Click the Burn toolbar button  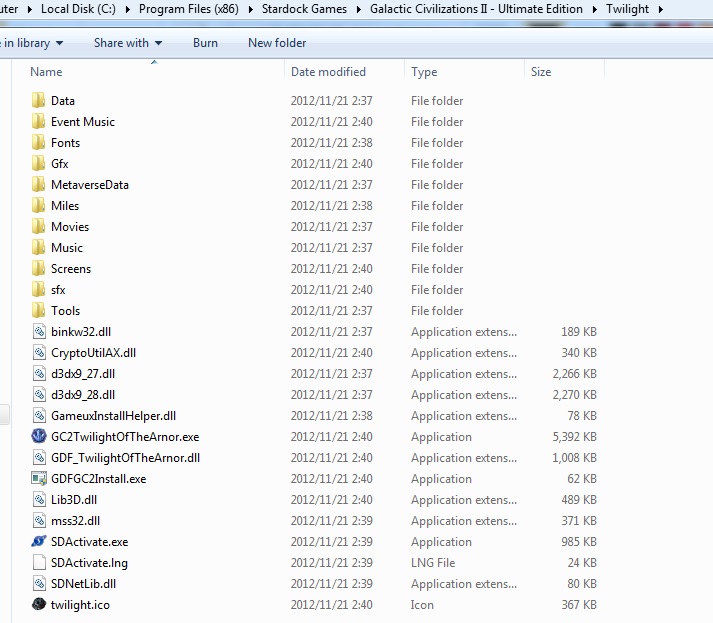pyautogui.click(x=205, y=43)
